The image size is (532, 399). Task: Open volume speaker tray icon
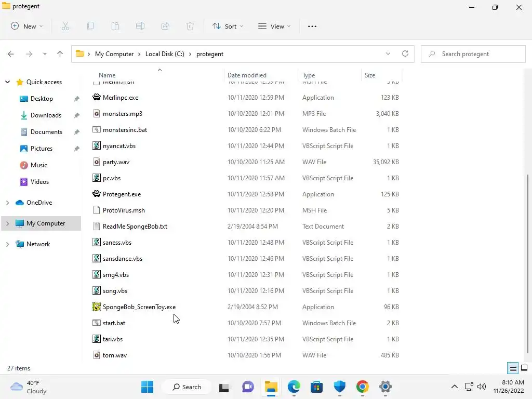(x=482, y=387)
